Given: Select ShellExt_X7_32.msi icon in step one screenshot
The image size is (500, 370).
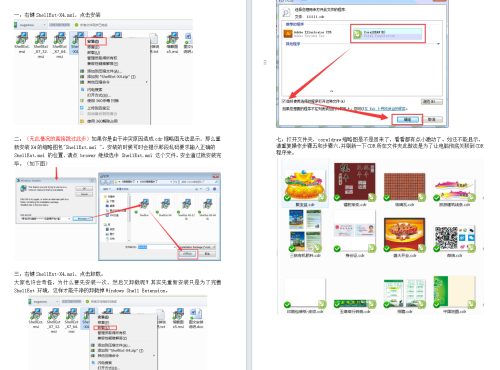Looking at the screenshot, I should 41,38.
